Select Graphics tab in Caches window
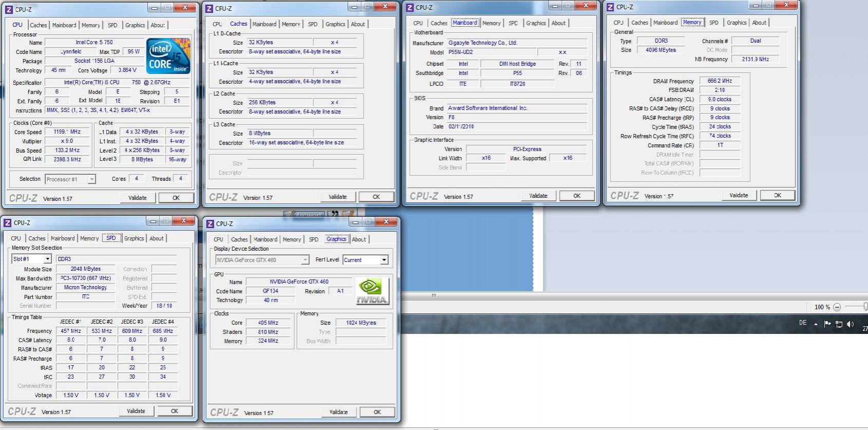Viewport: 868px width, 430px height. [x=335, y=24]
